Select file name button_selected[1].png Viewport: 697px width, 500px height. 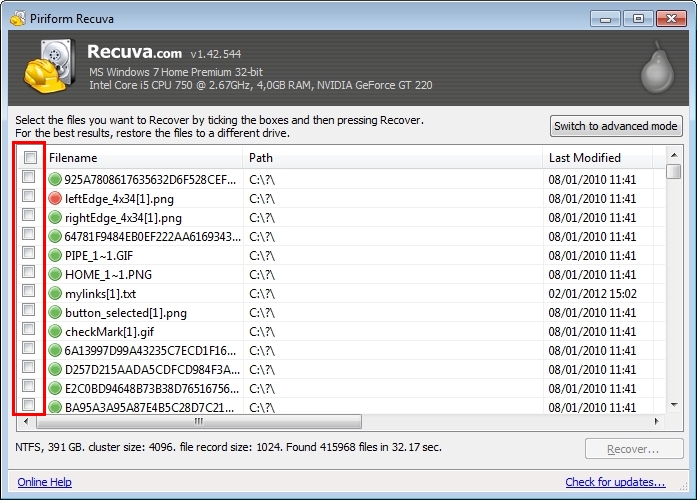[x=126, y=313]
